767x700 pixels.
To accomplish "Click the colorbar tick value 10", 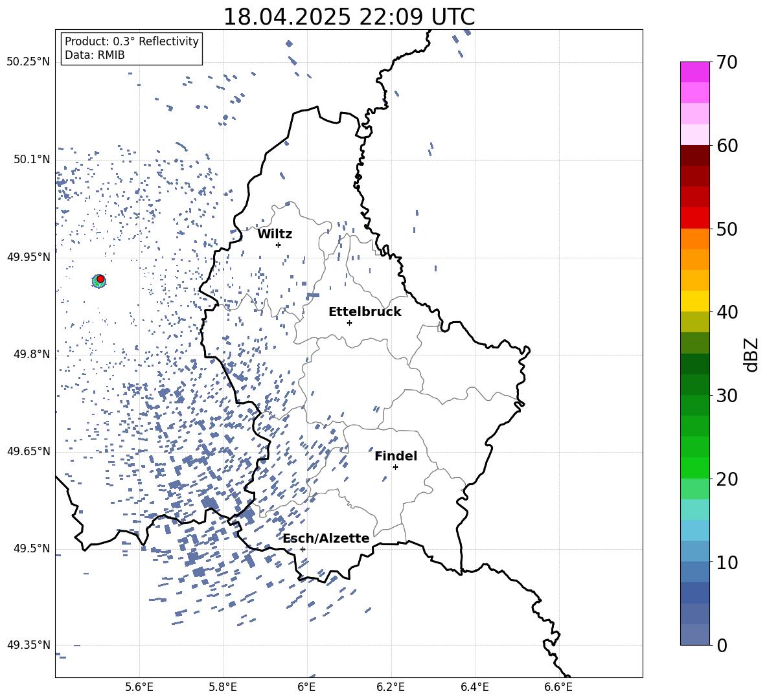I will (x=727, y=562).
